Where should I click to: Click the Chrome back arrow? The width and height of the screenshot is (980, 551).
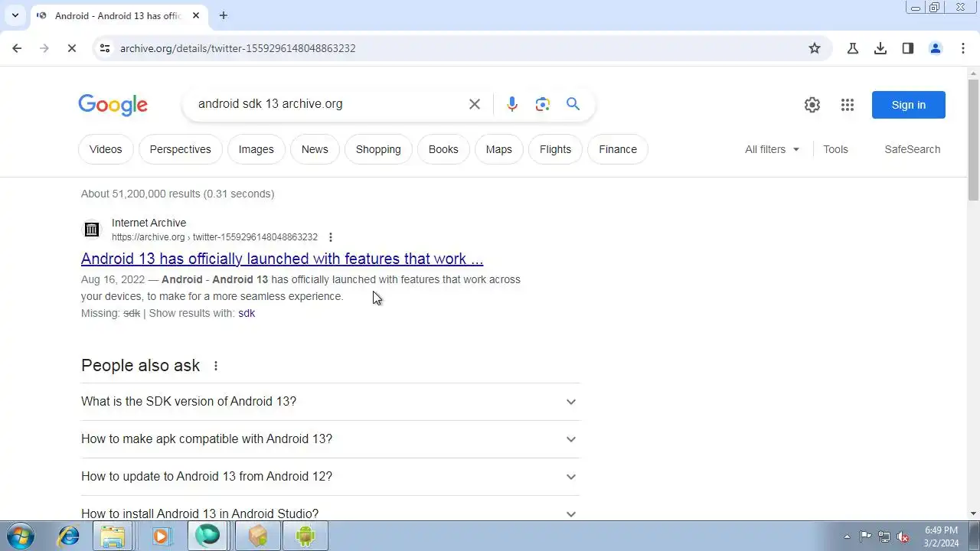point(17,48)
